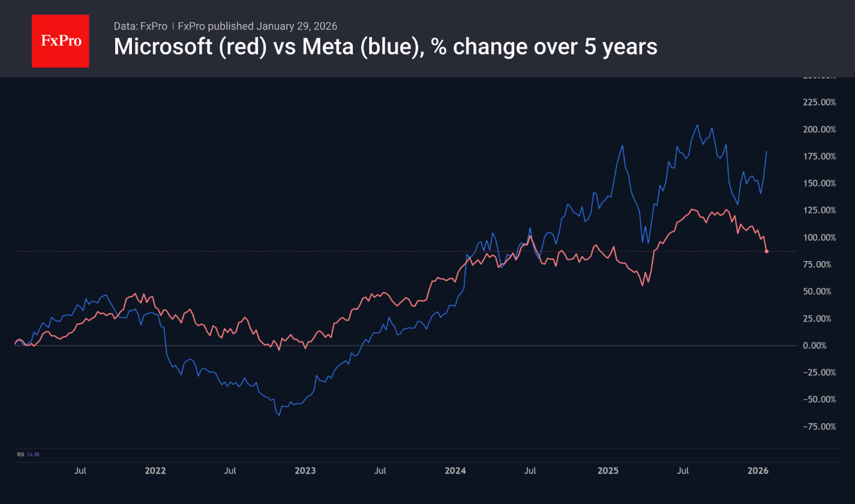855x504 pixels.
Task: Click the "FxPro published January 29, 2026" text
Action: tap(257, 26)
